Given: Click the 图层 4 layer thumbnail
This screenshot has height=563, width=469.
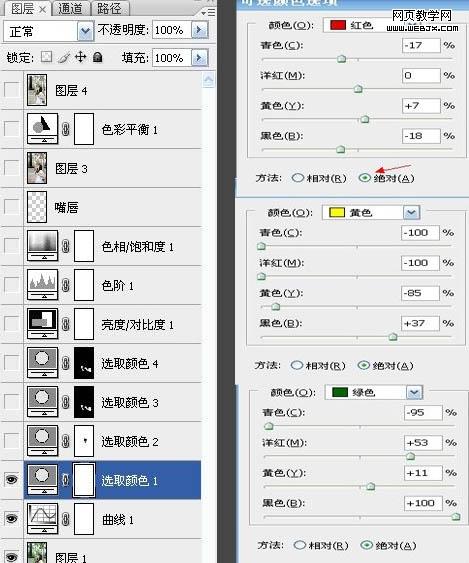Looking at the screenshot, I should (x=37, y=90).
